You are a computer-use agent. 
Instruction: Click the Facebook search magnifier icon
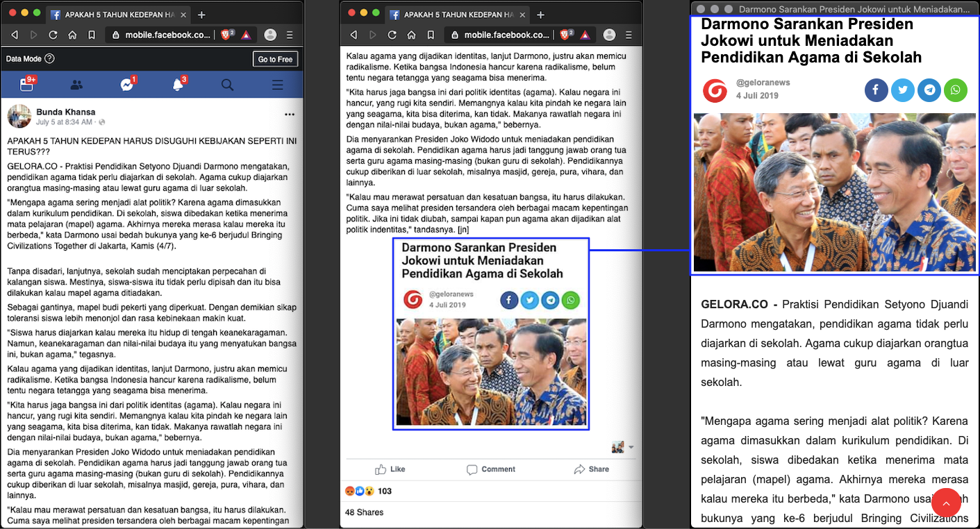coord(227,85)
